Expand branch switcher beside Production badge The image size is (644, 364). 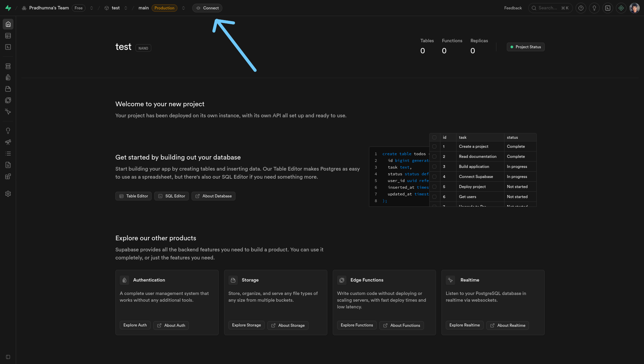pos(183,8)
